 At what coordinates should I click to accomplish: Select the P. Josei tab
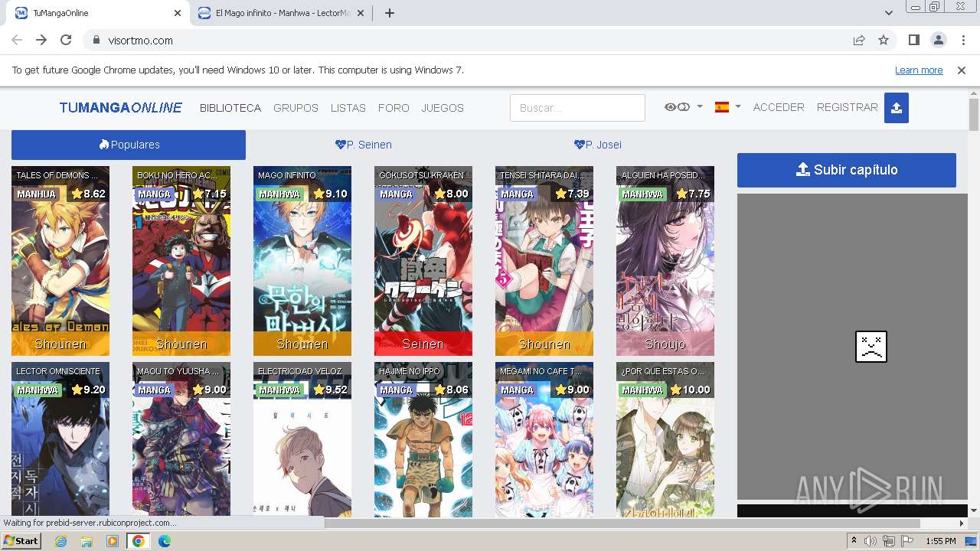point(598,145)
